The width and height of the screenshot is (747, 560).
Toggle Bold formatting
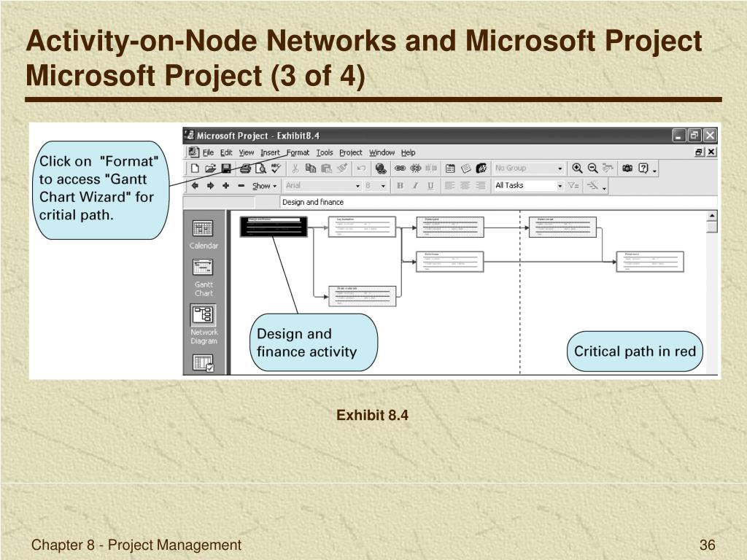tap(400, 186)
